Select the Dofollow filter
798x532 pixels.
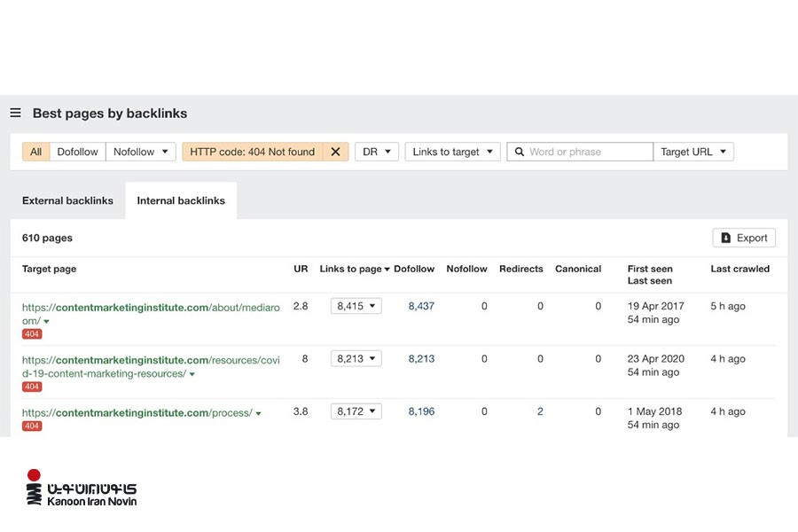click(77, 152)
